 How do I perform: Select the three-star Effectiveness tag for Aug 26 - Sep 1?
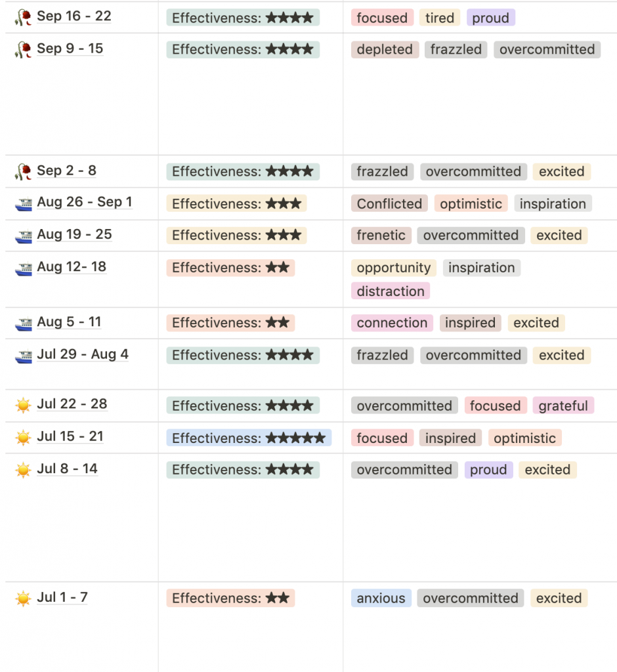237,203
